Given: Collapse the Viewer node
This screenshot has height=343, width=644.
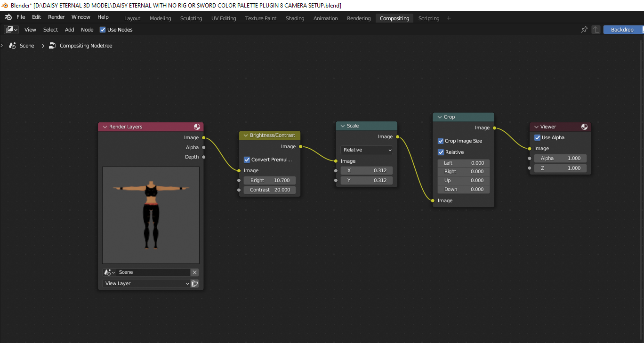Looking at the screenshot, I should [x=536, y=127].
